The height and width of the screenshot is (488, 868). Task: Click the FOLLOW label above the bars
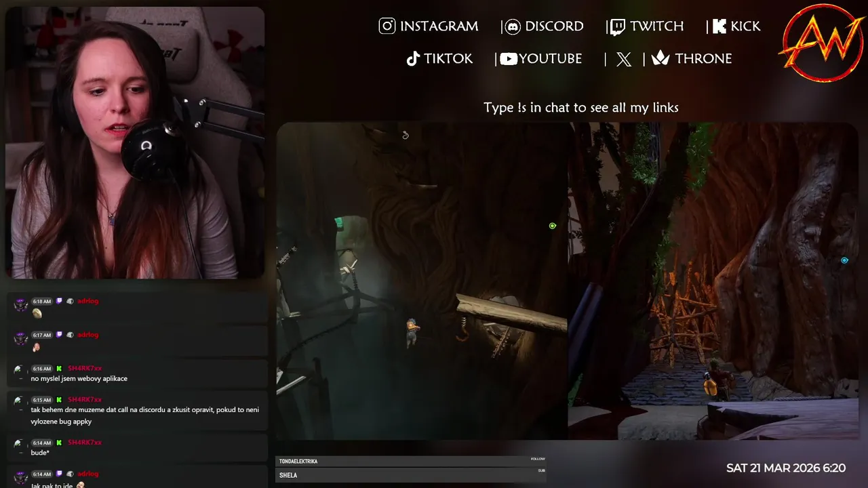(x=538, y=459)
